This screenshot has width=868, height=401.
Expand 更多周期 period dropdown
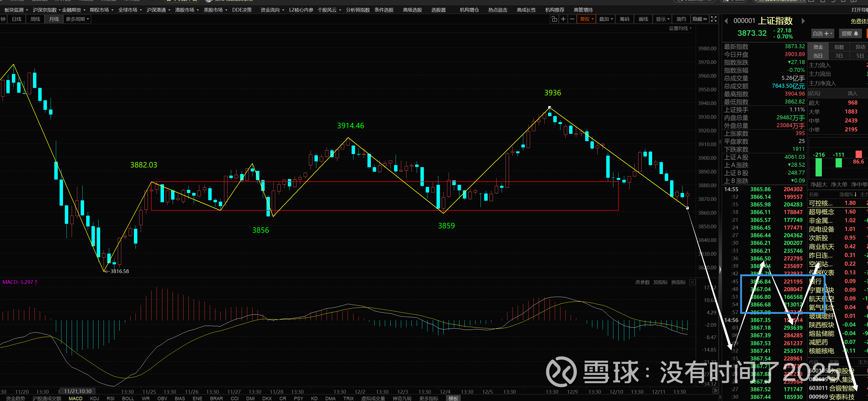click(x=77, y=19)
